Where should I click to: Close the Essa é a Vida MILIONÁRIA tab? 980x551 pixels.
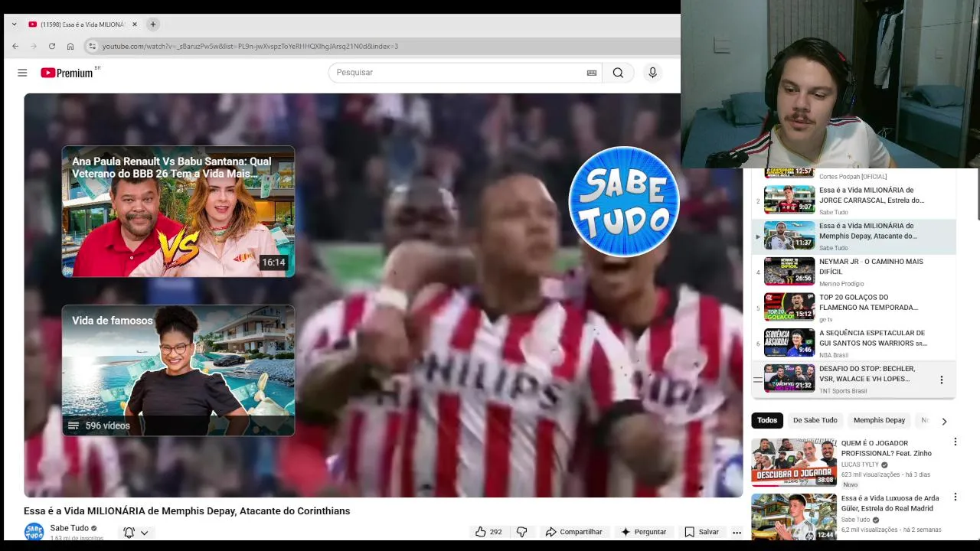point(135,24)
